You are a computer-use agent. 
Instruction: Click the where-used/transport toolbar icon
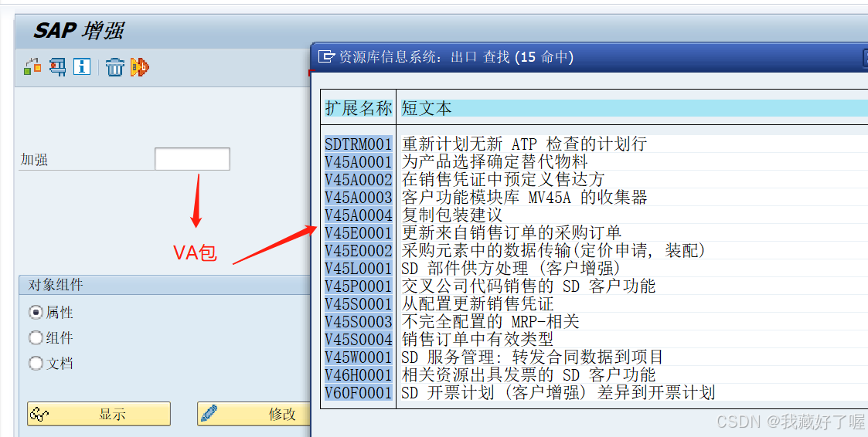[57, 67]
